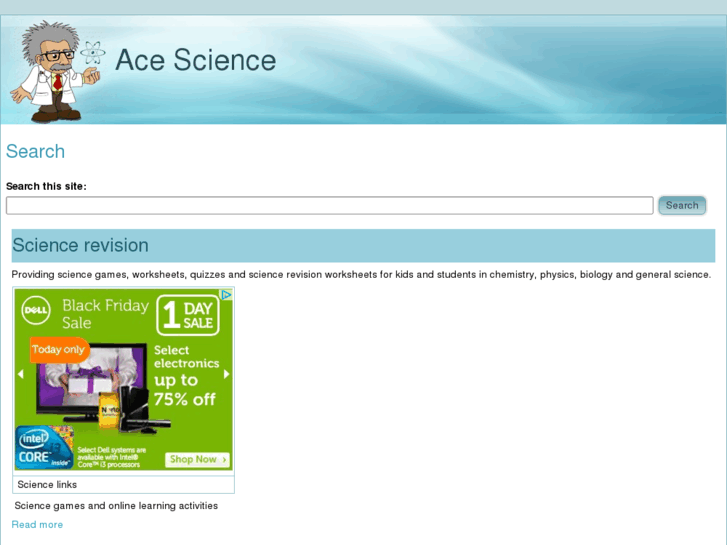Click the Dell logo in the advertisement
Screen dimensions: 727x545
click(x=36, y=310)
